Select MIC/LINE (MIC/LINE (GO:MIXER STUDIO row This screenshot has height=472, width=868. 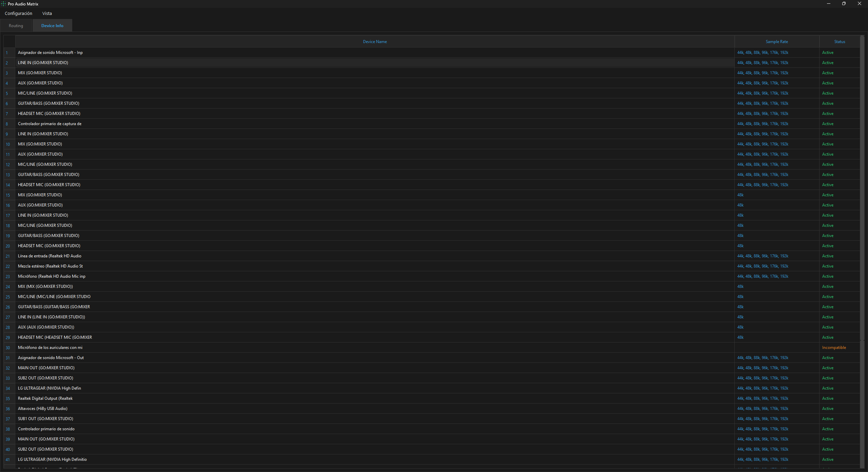tap(375, 297)
